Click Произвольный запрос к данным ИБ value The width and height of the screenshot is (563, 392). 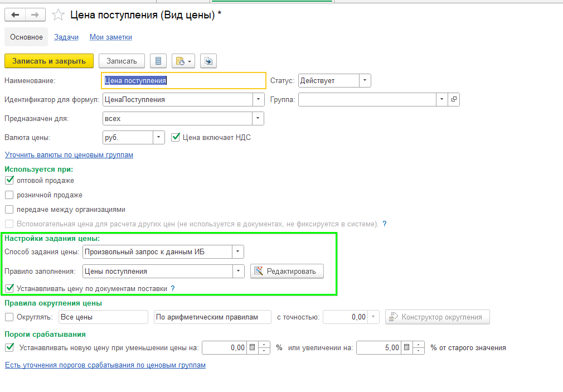pos(144,252)
